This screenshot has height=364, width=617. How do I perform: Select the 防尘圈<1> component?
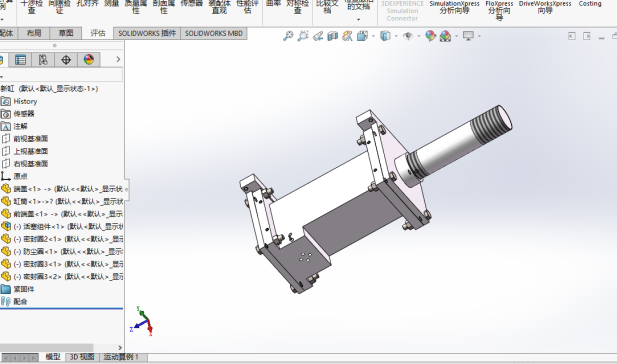pyautogui.click(x=61, y=251)
